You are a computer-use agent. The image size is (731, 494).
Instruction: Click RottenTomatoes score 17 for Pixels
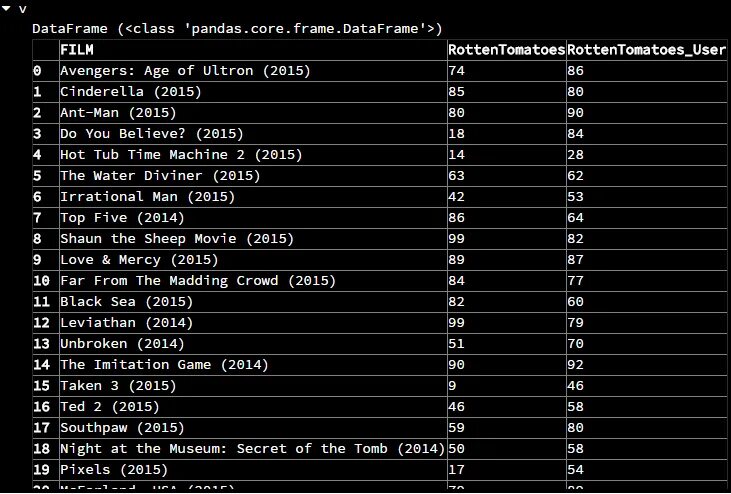point(507,469)
